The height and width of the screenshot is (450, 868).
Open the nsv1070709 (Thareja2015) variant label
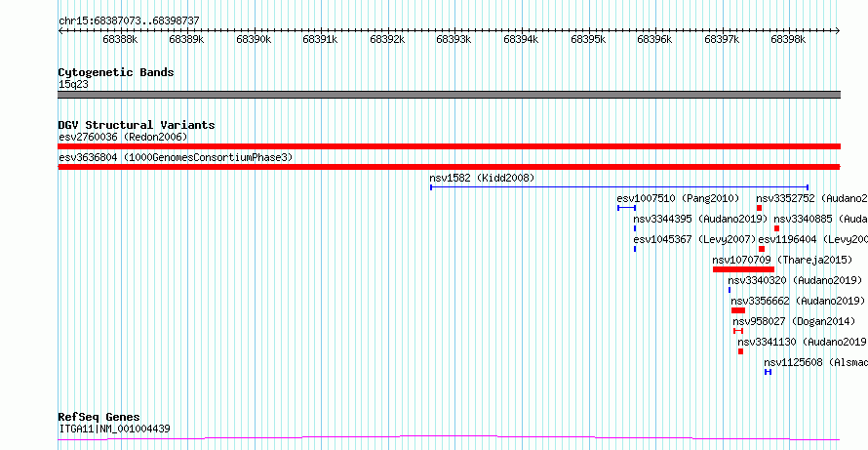tap(782, 260)
